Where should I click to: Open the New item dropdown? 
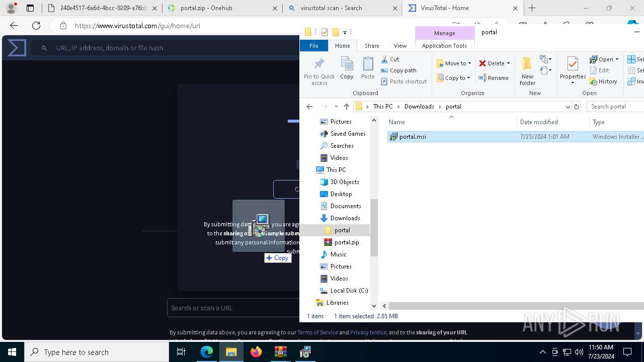coord(546,59)
